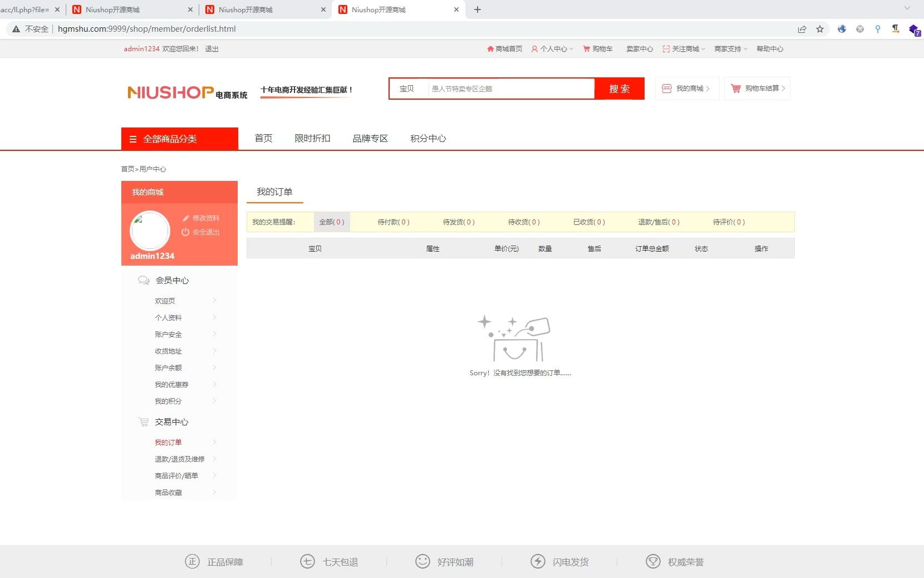Click the 退出 logout link

click(212, 49)
